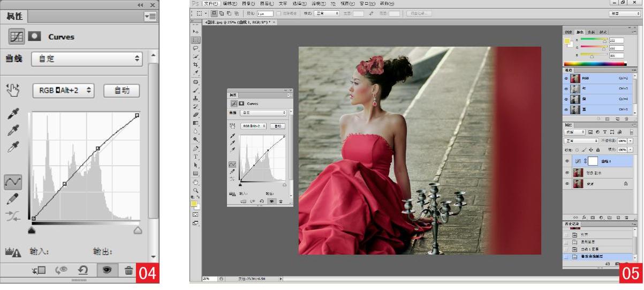The width and height of the screenshot is (644, 290).
Task: Select the on-image adjustment hand tool in large Properties panel
Action: click(x=13, y=90)
